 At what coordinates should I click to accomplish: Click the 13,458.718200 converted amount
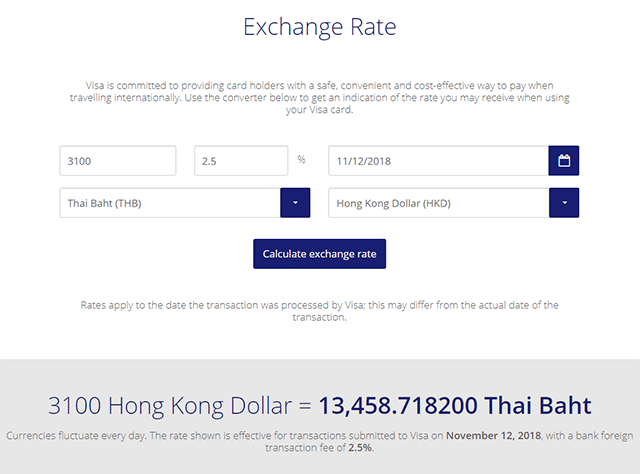pos(398,406)
